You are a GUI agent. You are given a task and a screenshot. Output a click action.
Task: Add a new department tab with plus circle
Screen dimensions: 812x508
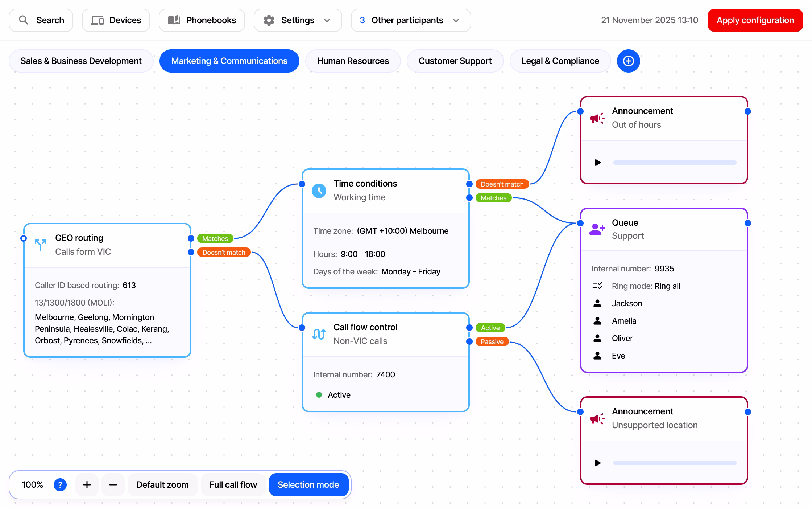click(628, 61)
